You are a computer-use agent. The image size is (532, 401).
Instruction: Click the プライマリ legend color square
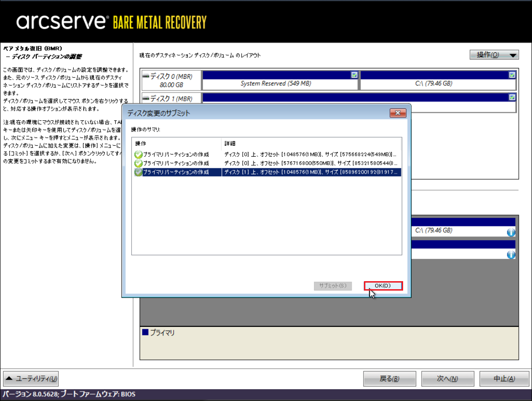coord(145,333)
